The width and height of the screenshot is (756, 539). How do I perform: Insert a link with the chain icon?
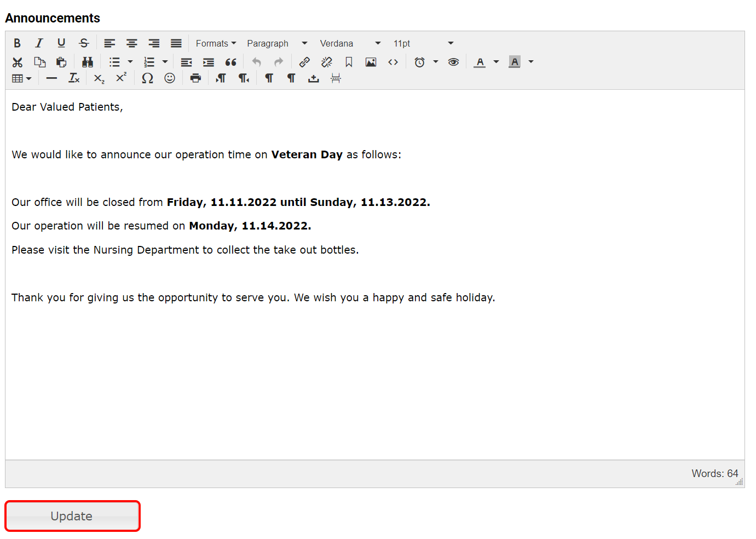point(304,62)
